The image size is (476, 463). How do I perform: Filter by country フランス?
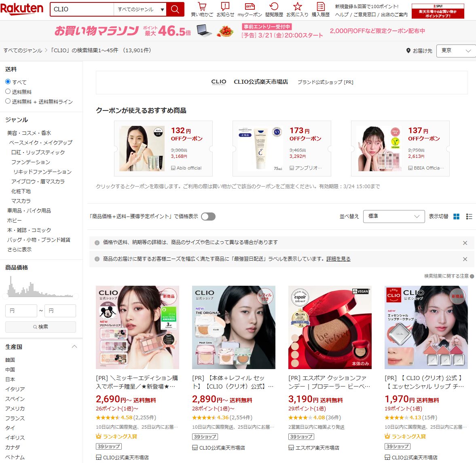coord(15,418)
